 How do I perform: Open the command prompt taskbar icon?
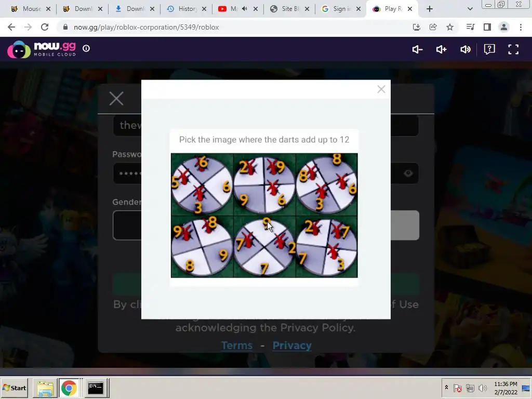pos(96,388)
